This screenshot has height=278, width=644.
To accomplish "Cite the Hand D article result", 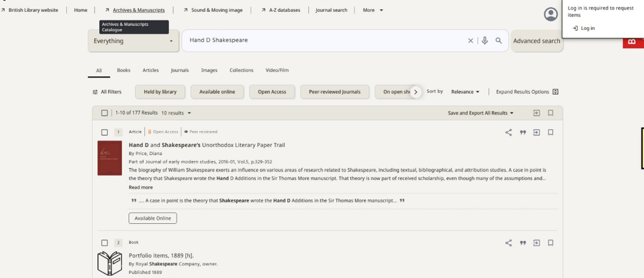I will [523, 132].
